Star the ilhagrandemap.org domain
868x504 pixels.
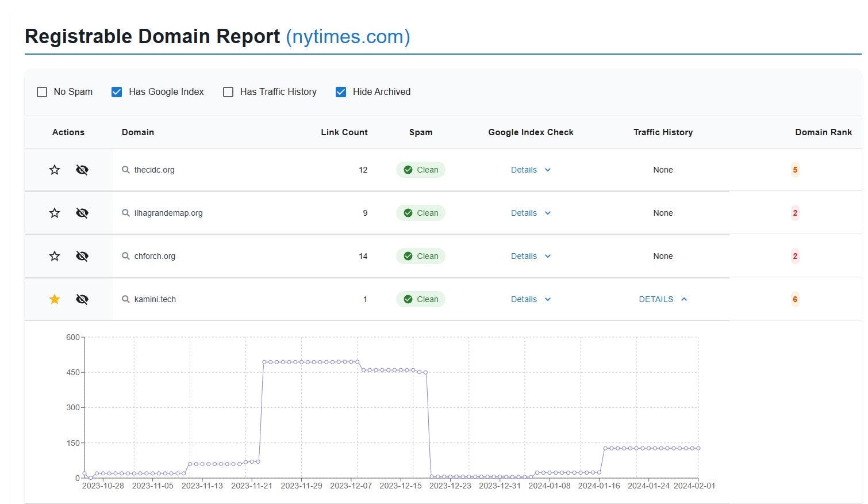pos(55,213)
